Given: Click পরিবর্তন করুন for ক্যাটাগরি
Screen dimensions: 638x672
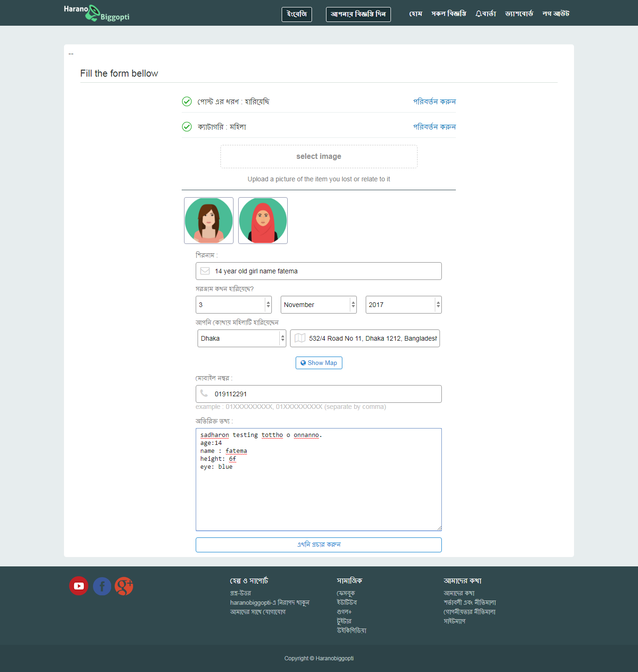Looking at the screenshot, I should [434, 127].
